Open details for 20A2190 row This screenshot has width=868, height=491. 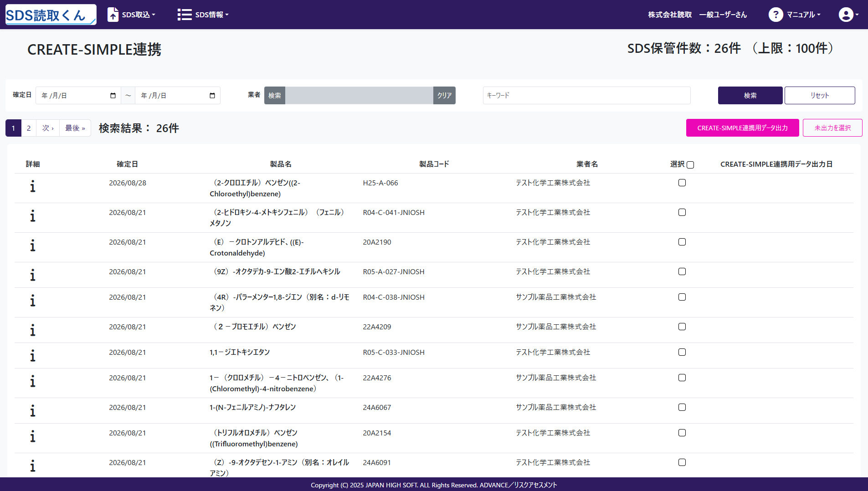(32, 245)
